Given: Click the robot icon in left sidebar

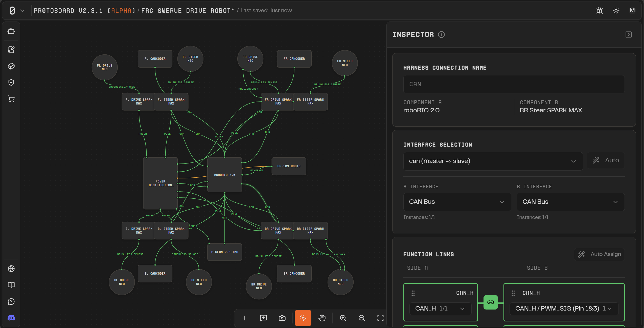Looking at the screenshot, I should coord(11,31).
